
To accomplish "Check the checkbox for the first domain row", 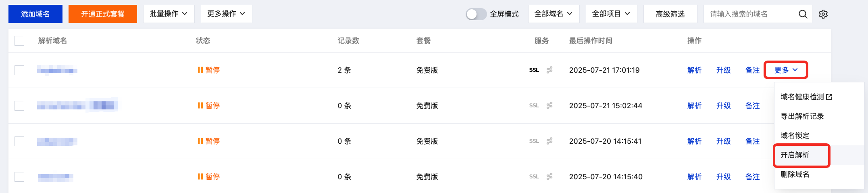I will 19,70.
